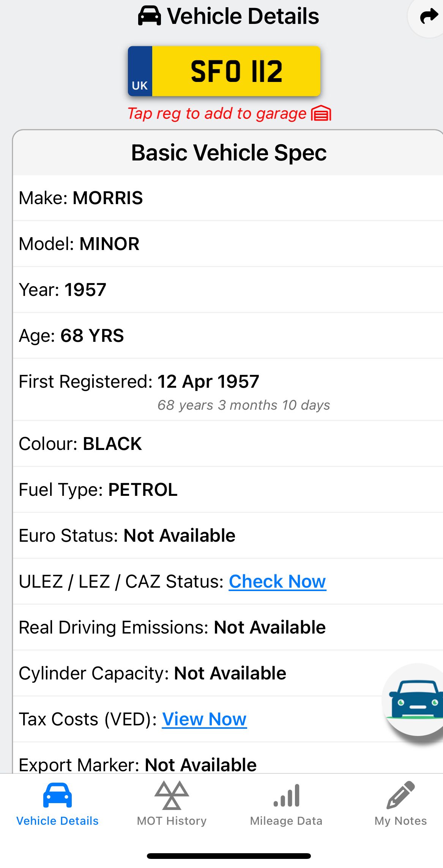Tap the Make: MORRIS row
The height and width of the screenshot is (868, 443).
pyautogui.click(x=228, y=198)
